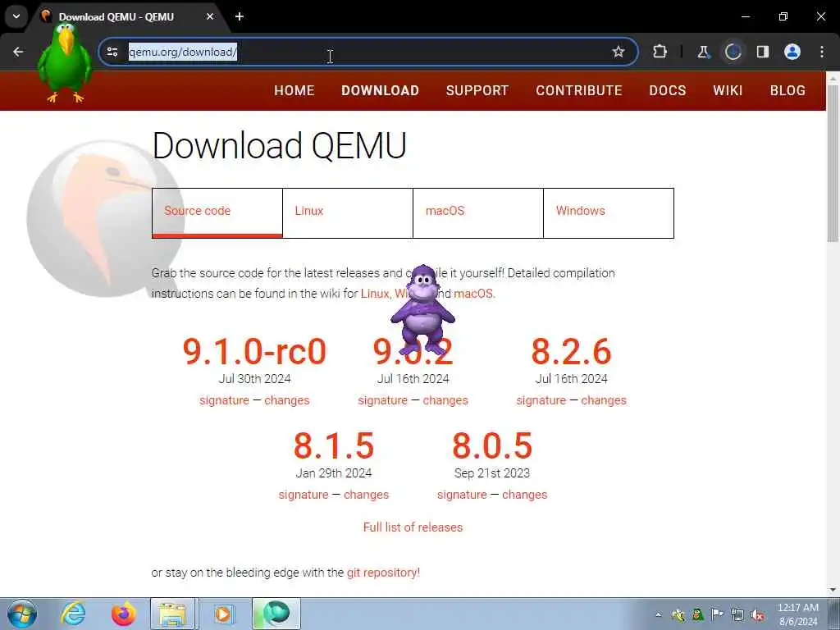840x630 pixels.
Task: Open SUPPORT in the site navigation
Action: coord(477,90)
